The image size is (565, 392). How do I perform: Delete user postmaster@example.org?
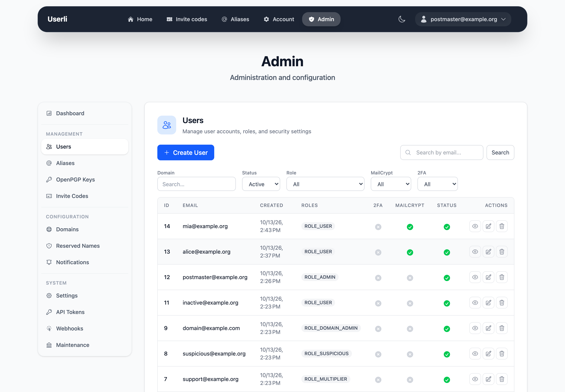click(502, 277)
